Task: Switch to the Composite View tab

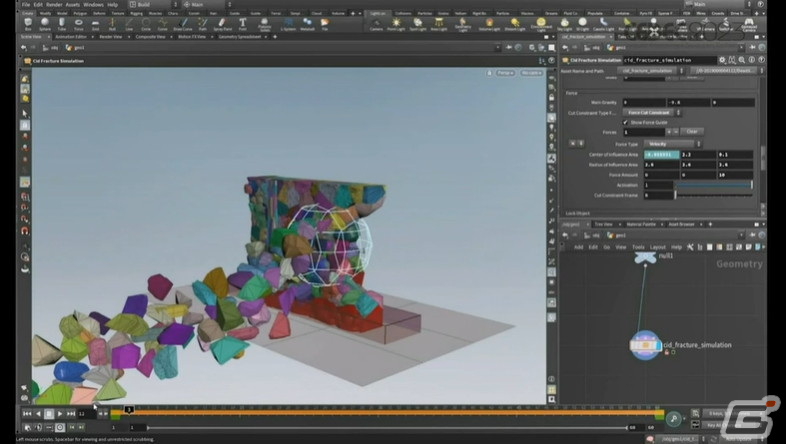Action: 150,37
